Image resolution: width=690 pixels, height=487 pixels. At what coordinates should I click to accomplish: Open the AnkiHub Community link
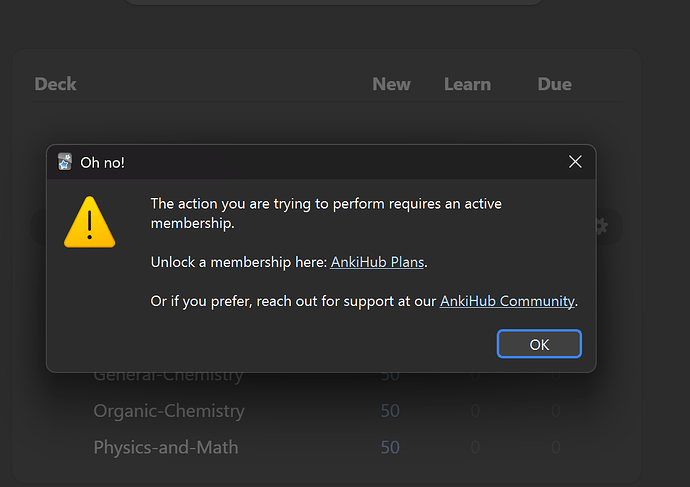click(507, 300)
